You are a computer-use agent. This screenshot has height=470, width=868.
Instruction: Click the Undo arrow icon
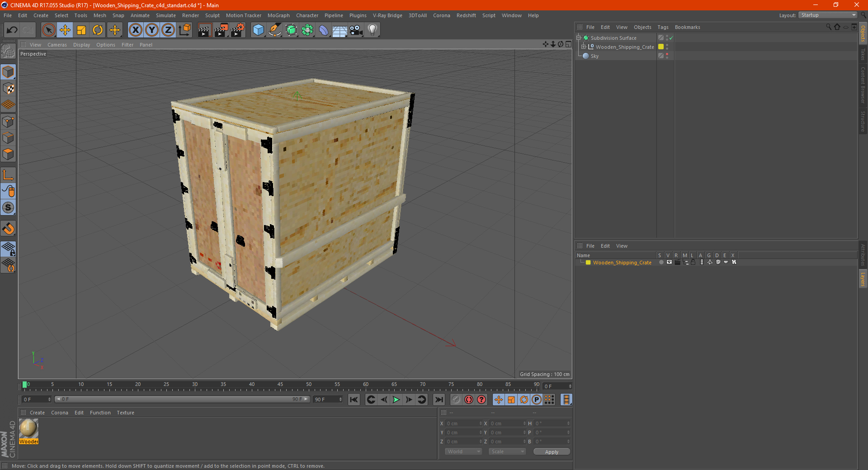click(12, 30)
